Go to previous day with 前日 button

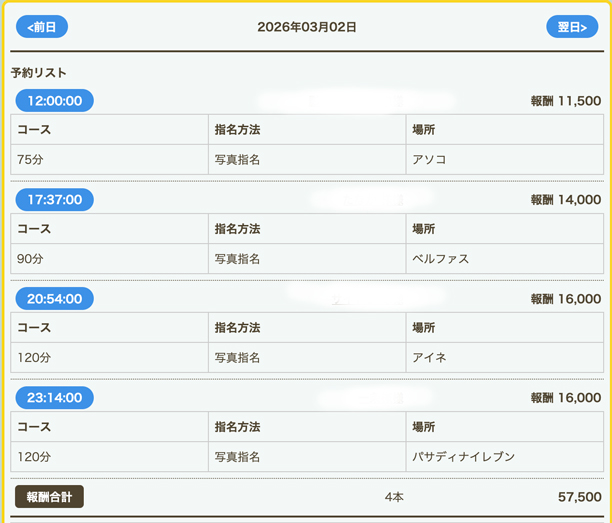pyautogui.click(x=42, y=27)
